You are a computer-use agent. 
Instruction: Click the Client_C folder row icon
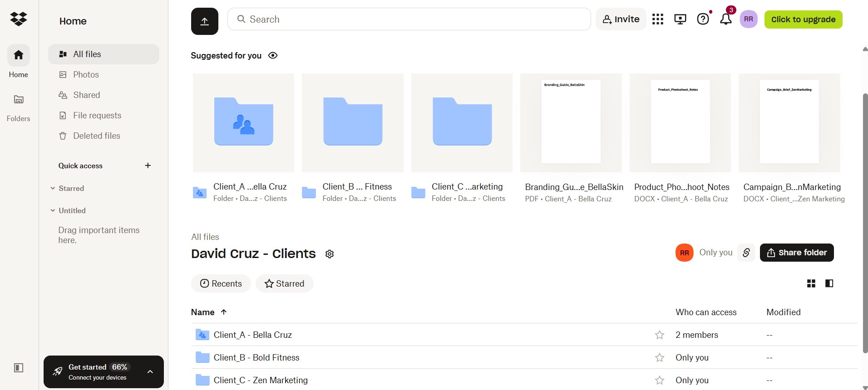[x=202, y=380]
